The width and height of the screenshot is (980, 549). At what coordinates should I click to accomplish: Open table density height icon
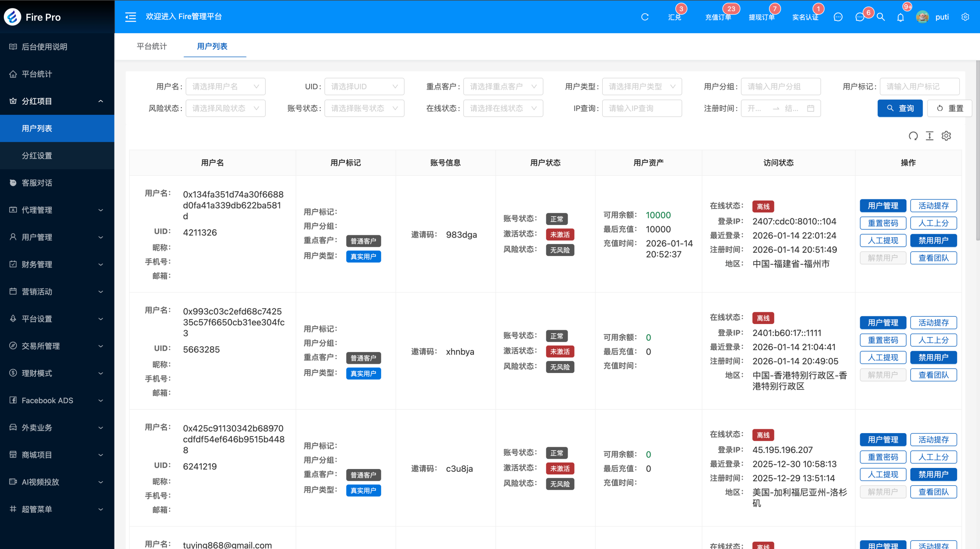(929, 136)
